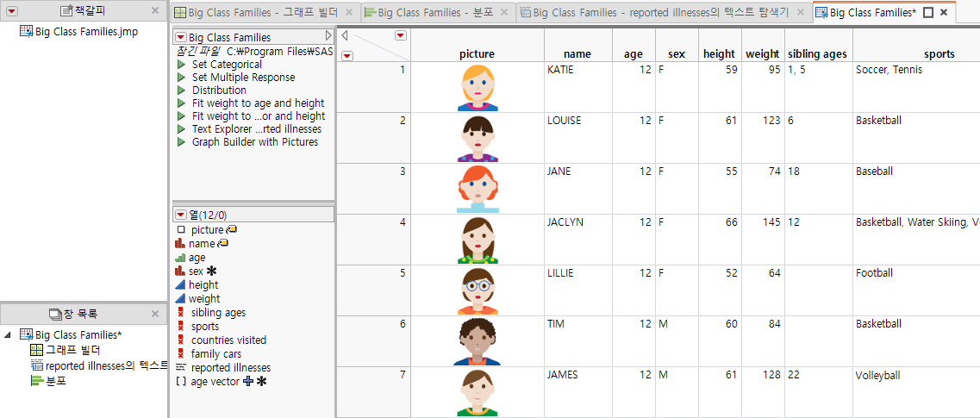Click the blue plus formula icon on age vector
This screenshot has width=980, height=418.
pyautogui.click(x=248, y=382)
